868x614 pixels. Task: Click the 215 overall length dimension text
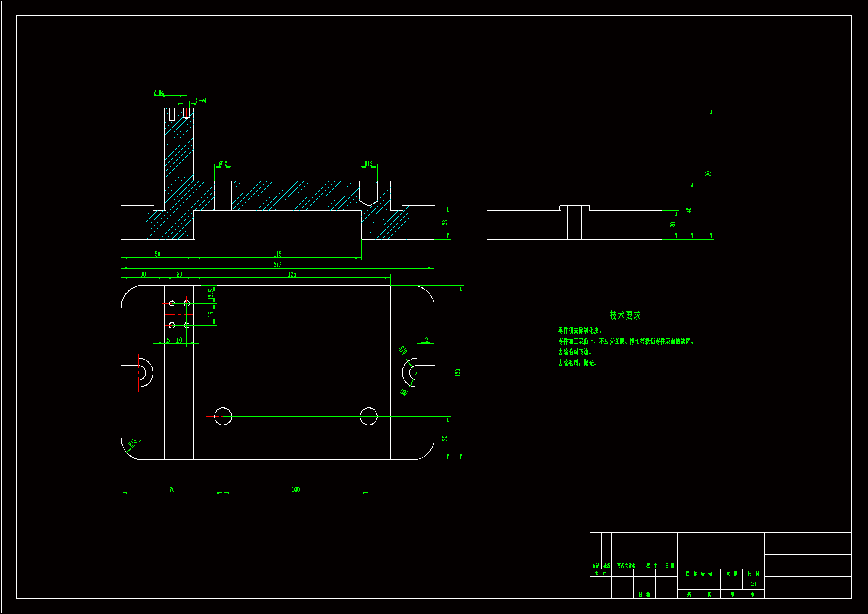coord(277,265)
